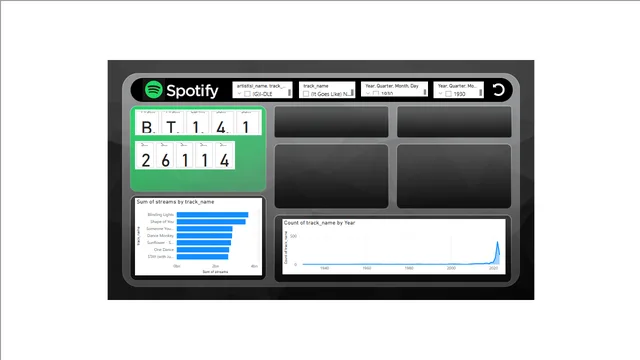Tick the (G)I-DLE checkbox
Viewport: 640px width, 360px height.
tap(247, 94)
